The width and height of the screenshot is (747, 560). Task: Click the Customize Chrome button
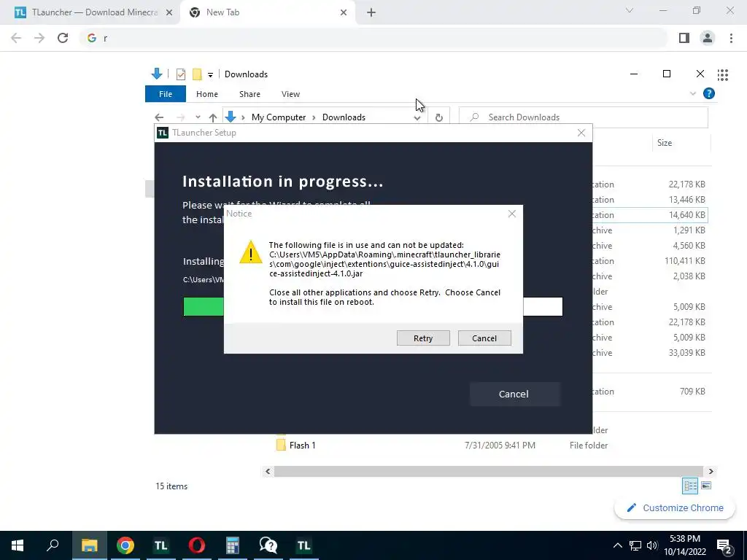coord(675,508)
